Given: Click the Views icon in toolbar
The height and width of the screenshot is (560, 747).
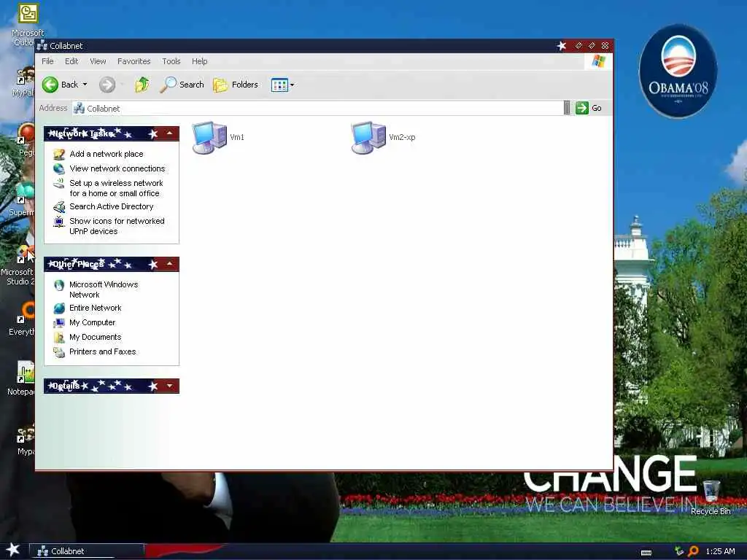Looking at the screenshot, I should (x=279, y=85).
